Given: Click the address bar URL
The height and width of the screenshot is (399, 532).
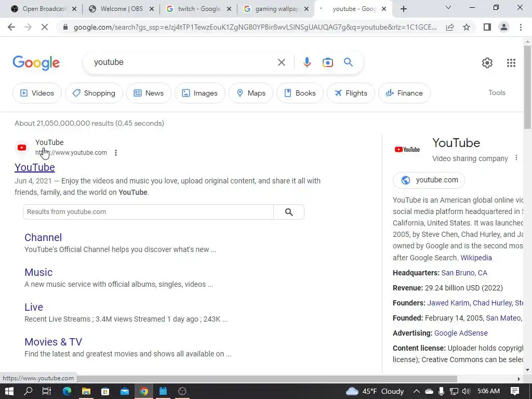Looking at the screenshot, I should coord(255,27).
